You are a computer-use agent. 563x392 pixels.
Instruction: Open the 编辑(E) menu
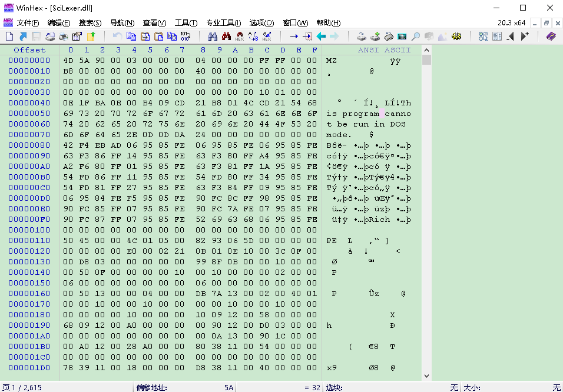(x=59, y=23)
